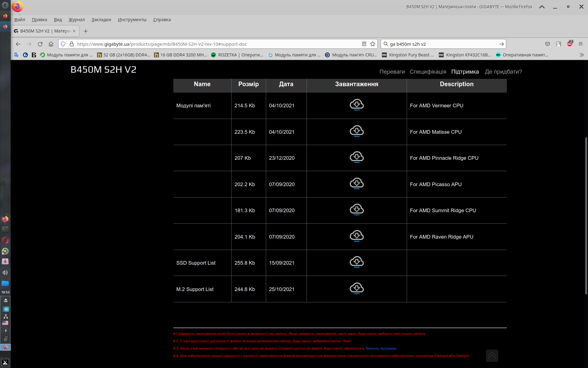Download the AMD Vermeer CPU memory list
Image resolution: width=588 pixels, height=368 pixels.
356,105
